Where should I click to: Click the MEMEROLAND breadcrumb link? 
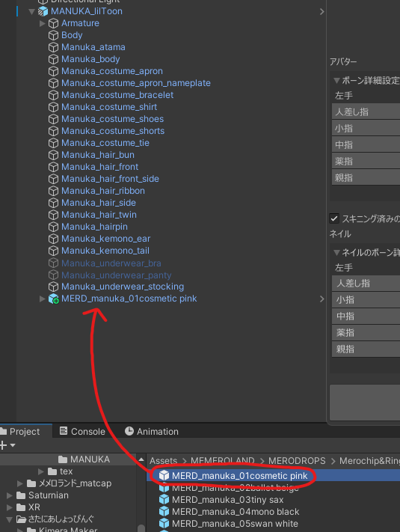(x=222, y=460)
